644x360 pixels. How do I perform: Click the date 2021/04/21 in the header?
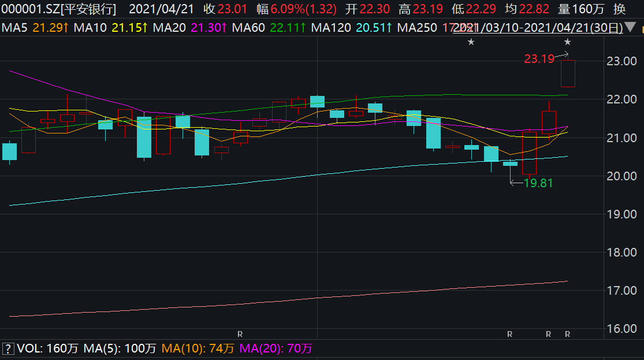pos(161,9)
